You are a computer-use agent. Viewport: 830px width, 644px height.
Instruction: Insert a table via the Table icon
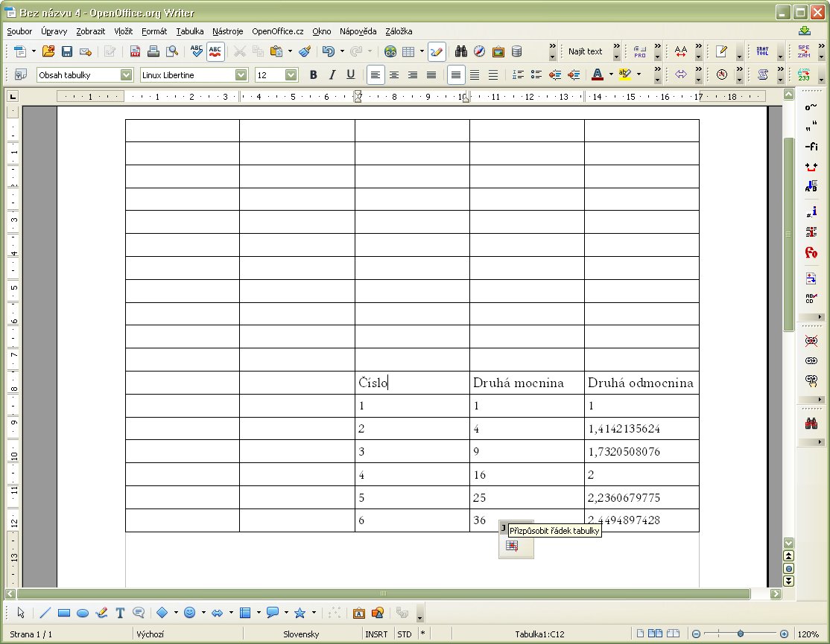coord(408,51)
